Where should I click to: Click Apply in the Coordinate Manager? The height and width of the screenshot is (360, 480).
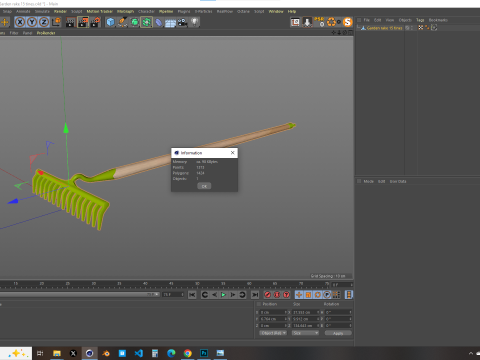(x=338, y=333)
